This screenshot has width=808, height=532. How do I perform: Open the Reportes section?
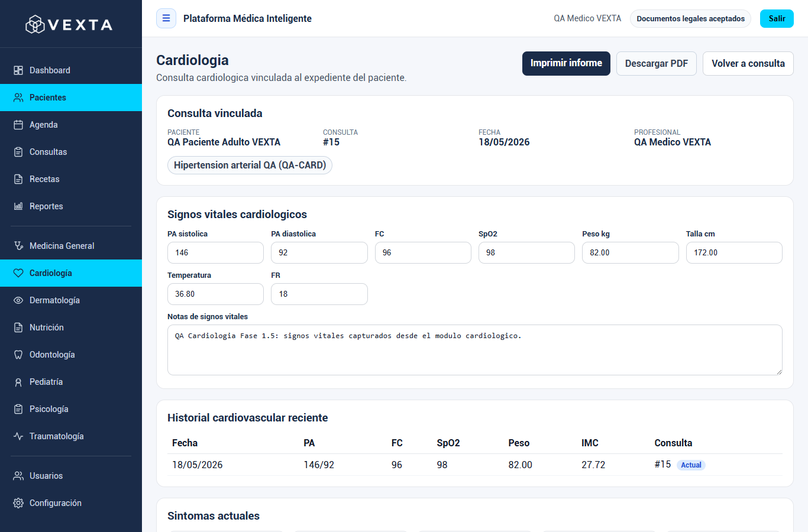[x=71, y=206]
